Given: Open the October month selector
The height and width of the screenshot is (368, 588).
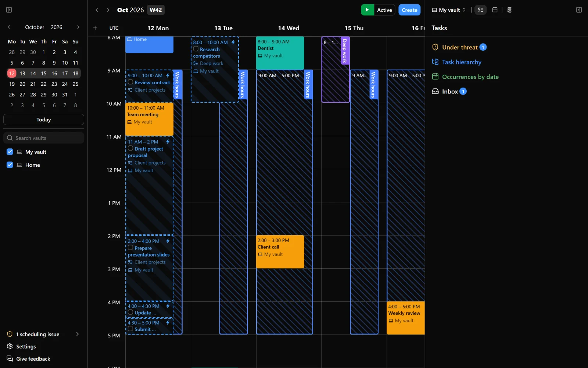Looking at the screenshot, I should click(35, 27).
